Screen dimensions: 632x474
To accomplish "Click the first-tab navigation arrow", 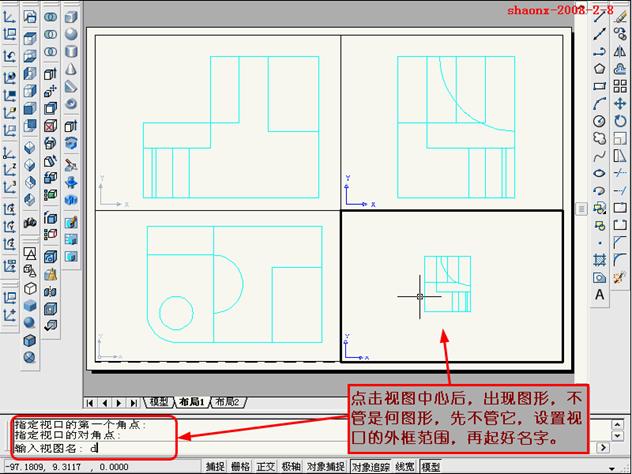I will (x=91, y=402).
